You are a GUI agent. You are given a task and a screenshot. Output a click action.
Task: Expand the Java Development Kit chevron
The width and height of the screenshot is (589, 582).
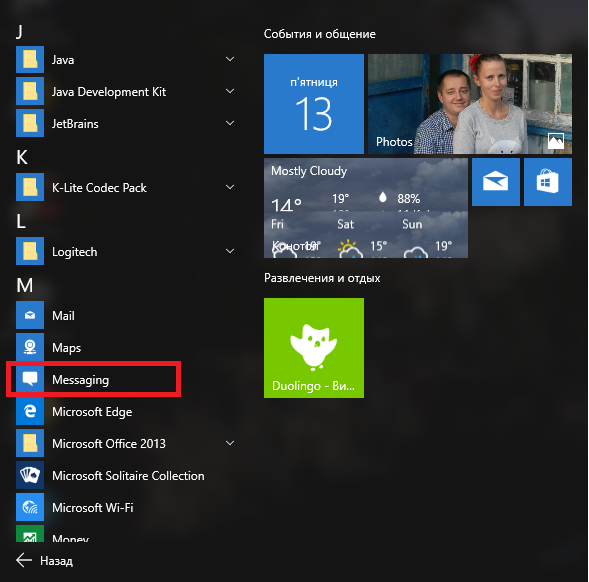coord(230,91)
